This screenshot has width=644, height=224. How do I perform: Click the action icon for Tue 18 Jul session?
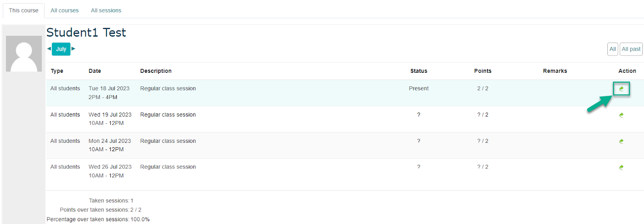[x=621, y=89]
